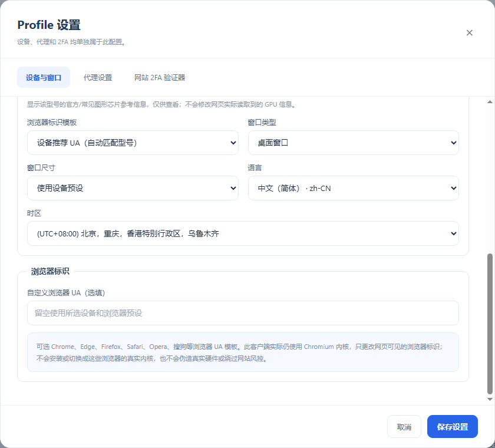The height and width of the screenshot is (448, 495).
Task: Click the 时区 field label
Action: 34,213
